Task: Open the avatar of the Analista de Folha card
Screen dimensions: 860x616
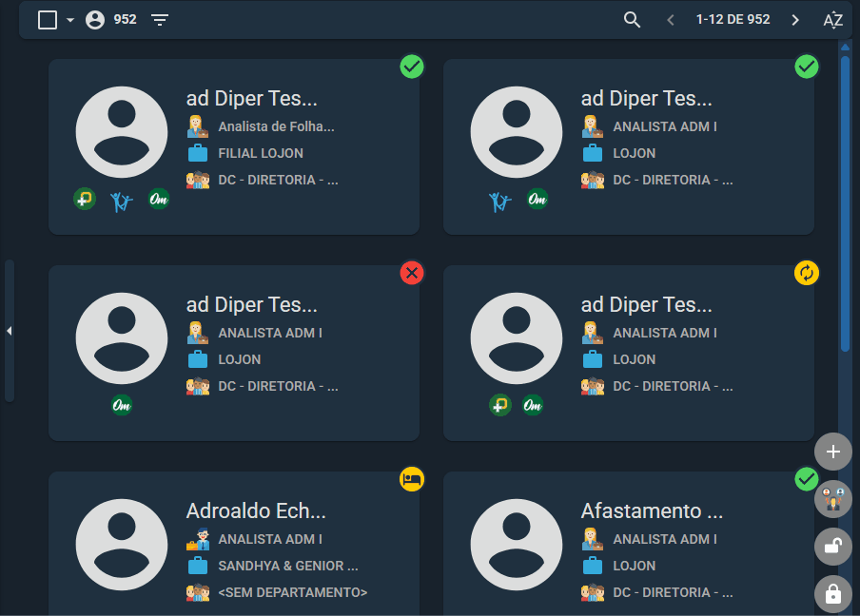Action: (122, 132)
